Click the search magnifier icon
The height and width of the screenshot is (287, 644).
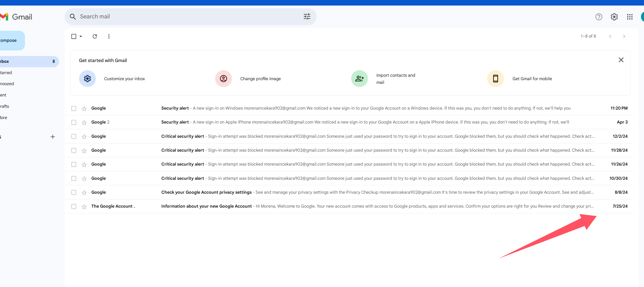[73, 17]
